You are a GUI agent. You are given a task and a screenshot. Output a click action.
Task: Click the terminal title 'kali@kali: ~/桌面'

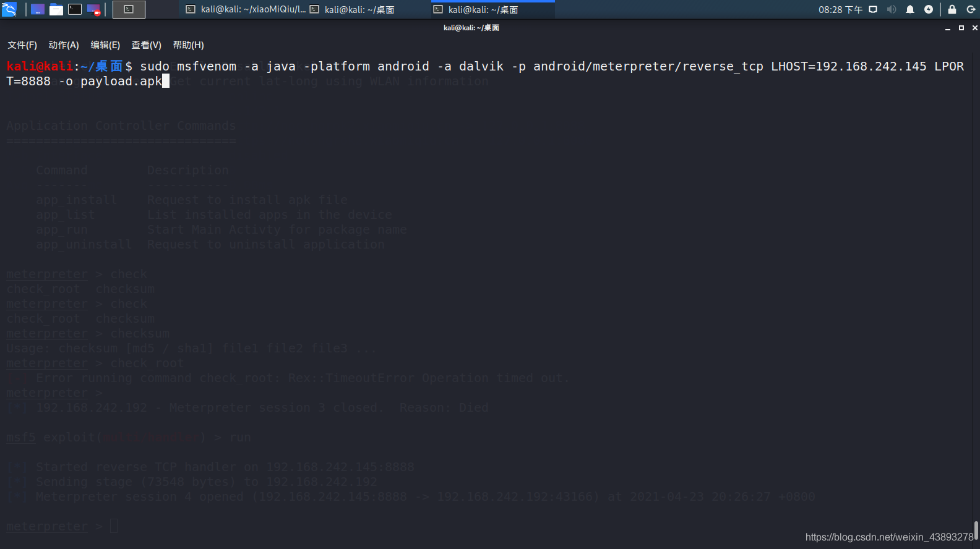[x=471, y=28]
